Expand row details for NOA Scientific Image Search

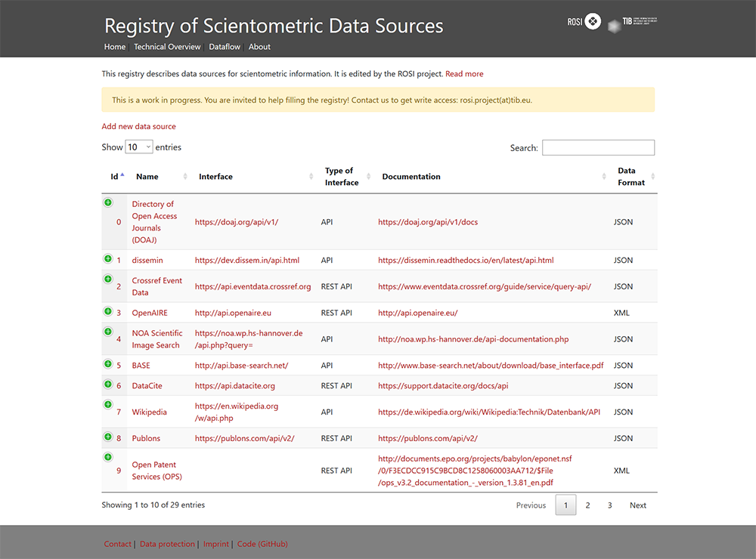pyautogui.click(x=108, y=332)
